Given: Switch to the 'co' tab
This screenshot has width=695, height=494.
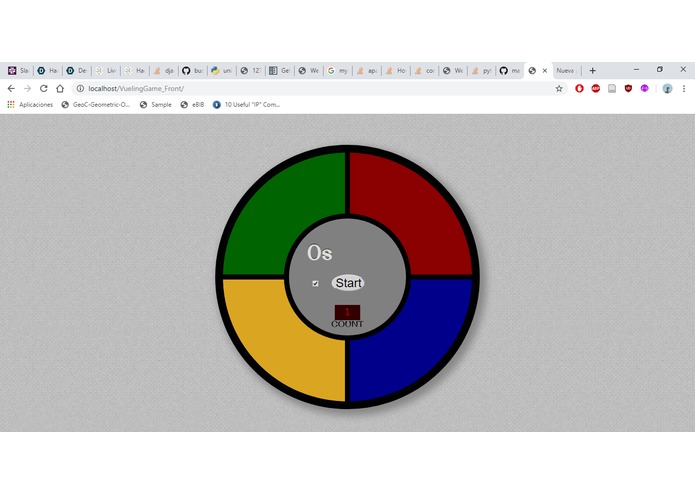Looking at the screenshot, I should click(x=424, y=70).
